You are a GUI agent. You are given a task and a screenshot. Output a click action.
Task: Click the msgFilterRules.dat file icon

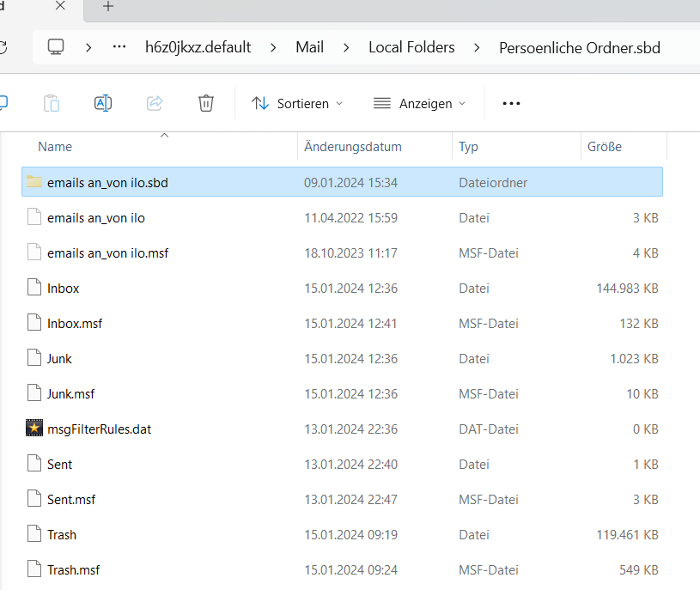tap(34, 429)
